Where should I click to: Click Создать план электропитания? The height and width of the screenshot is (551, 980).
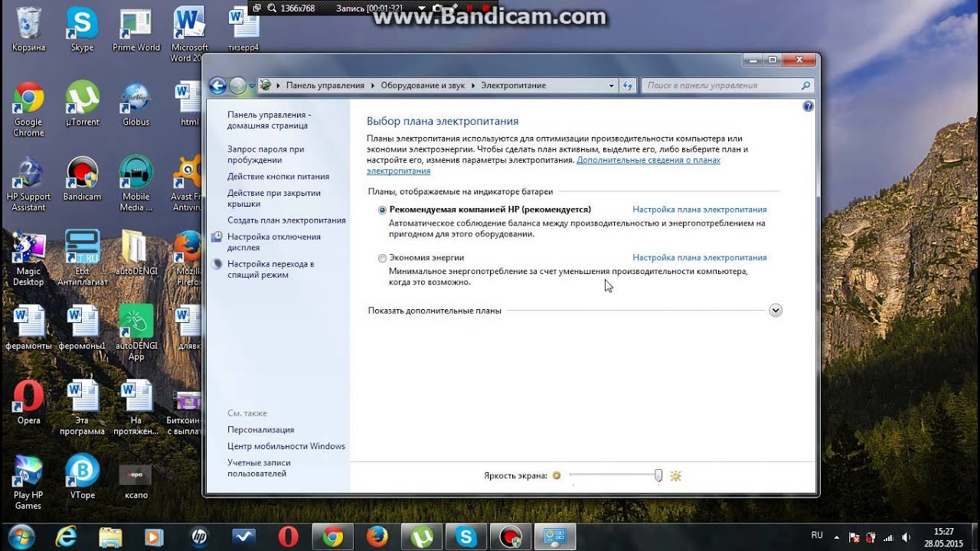coord(286,220)
